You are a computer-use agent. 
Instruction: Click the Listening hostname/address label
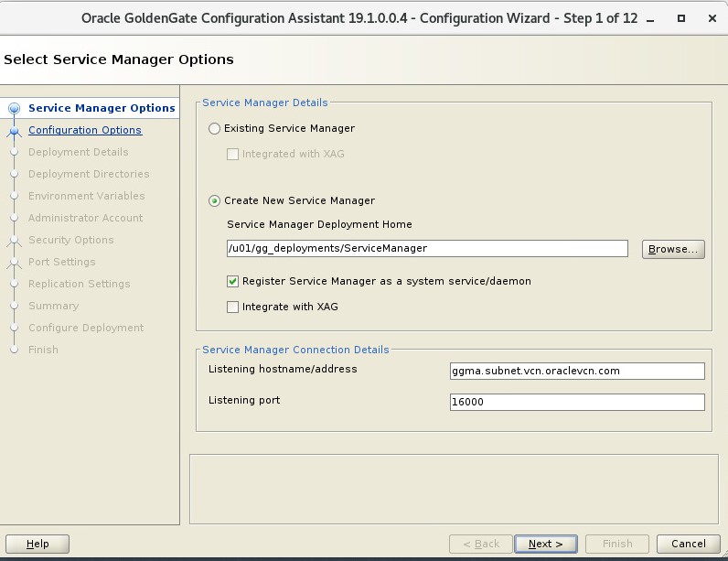point(283,369)
